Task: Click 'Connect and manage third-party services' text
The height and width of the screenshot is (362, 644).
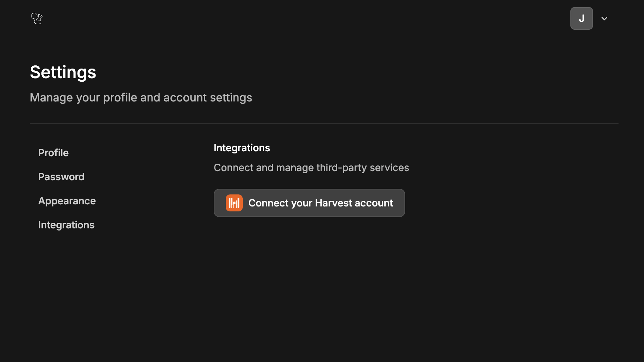Action: 311,168
